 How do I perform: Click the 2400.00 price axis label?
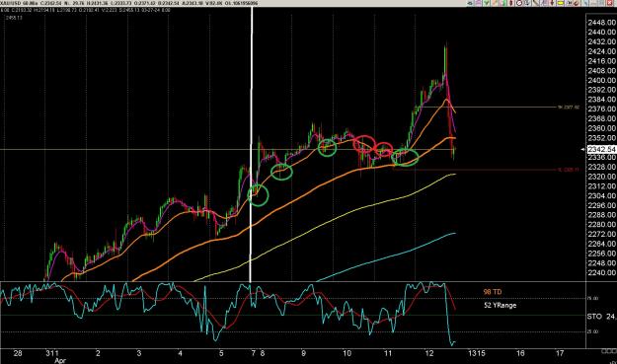(x=601, y=80)
